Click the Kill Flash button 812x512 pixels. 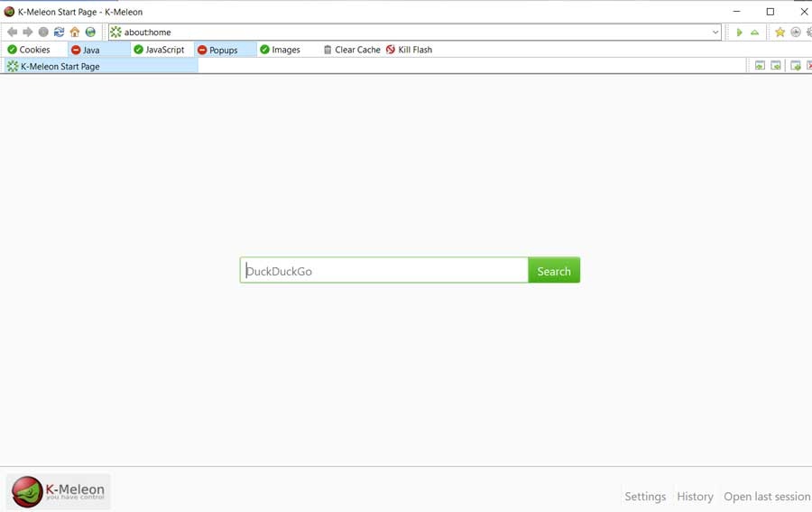(409, 50)
